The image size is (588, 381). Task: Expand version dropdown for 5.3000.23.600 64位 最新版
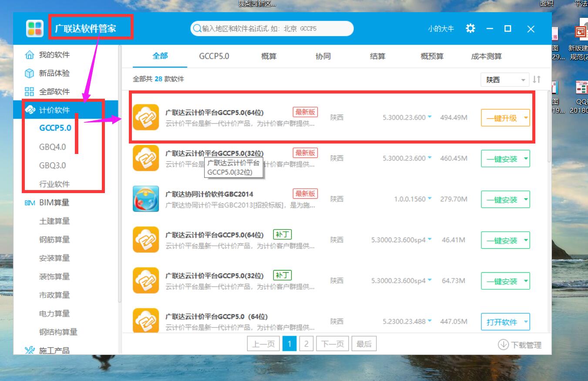pos(430,117)
